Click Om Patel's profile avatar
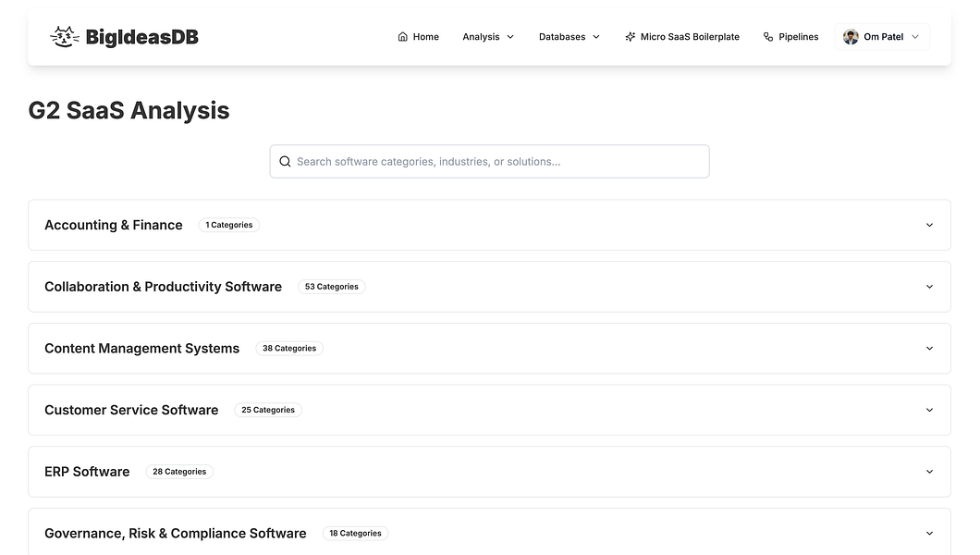The width and height of the screenshot is (980, 555). coord(851,37)
